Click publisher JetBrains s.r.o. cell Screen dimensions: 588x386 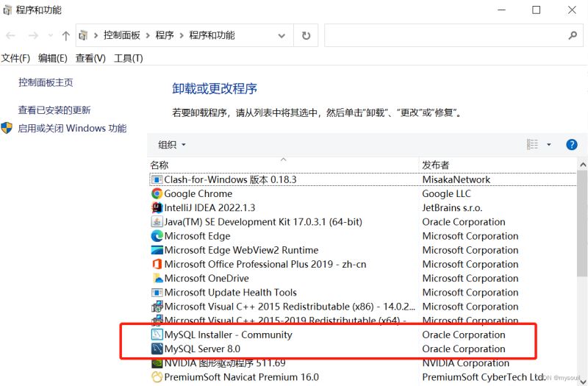(452, 208)
